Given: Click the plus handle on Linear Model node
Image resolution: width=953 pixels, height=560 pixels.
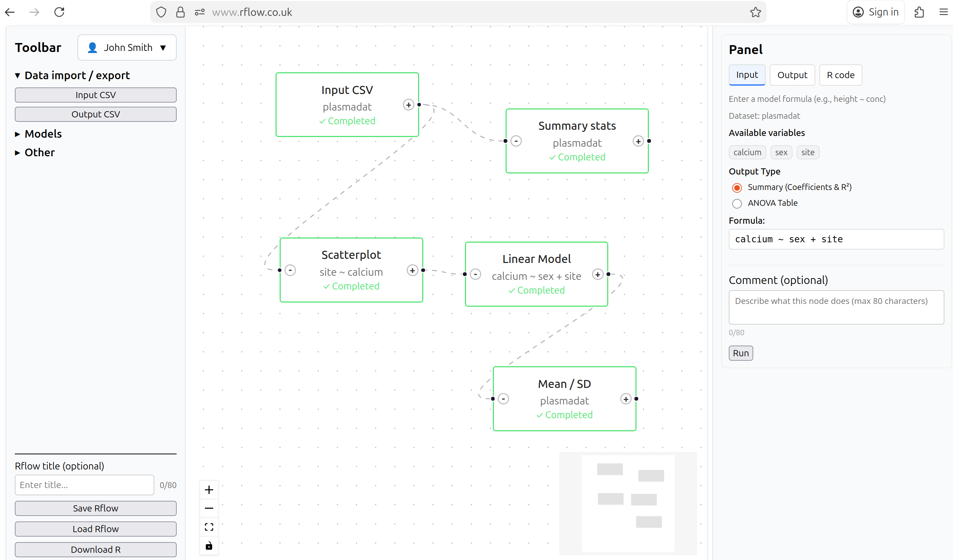Looking at the screenshot, I should click(x=598, y=274).
